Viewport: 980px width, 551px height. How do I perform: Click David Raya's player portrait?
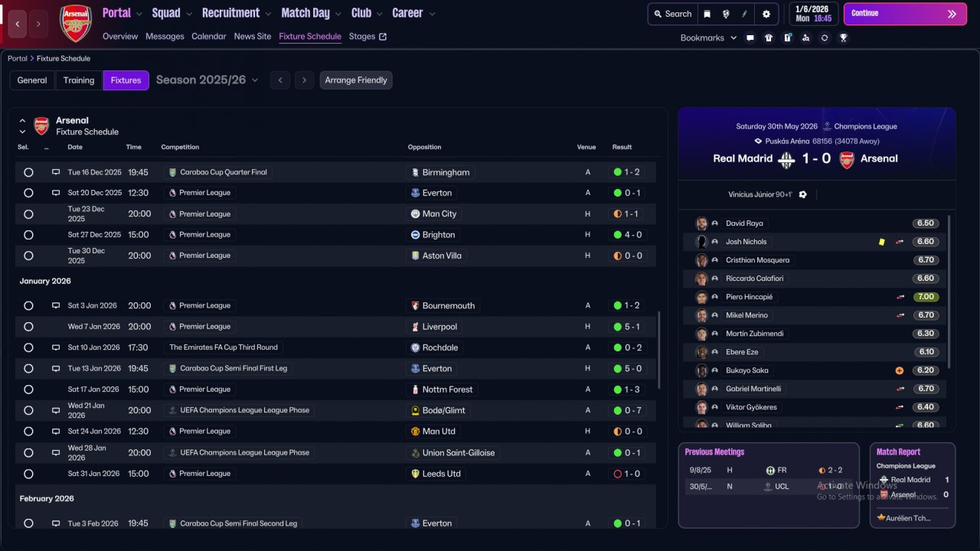[701, 223]
